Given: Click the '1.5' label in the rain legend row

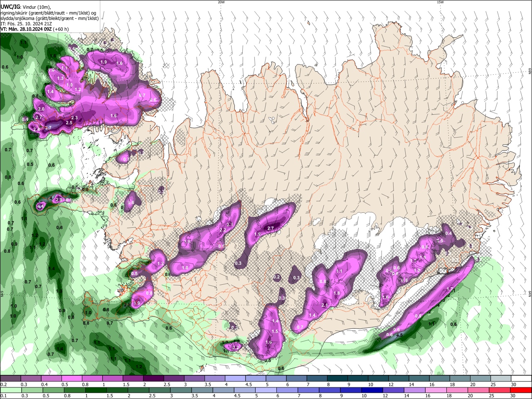Looking at the screenshot, I should (110, 396).
